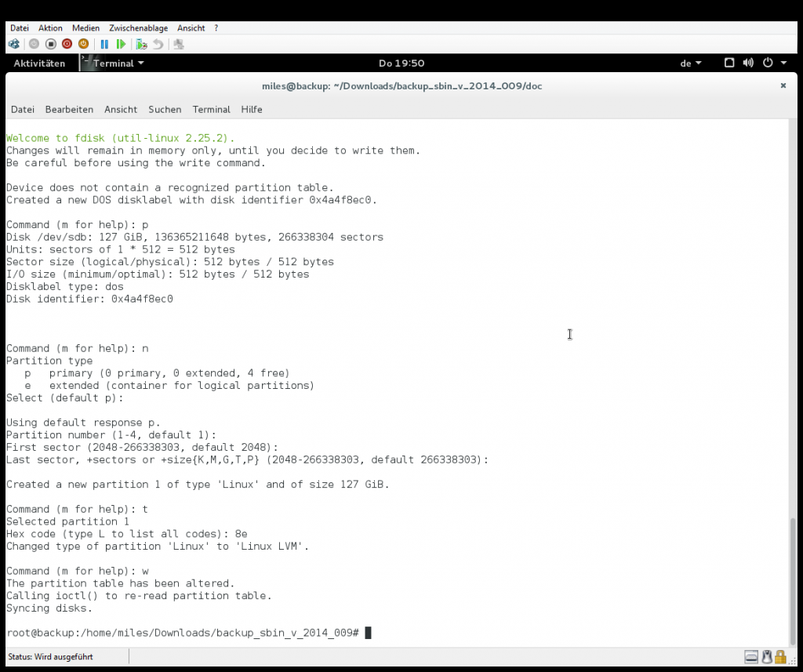Create a checkpoint using the toolbar icon
The width and height of the screenshot is (803, 672).
(x=141, y=44)
